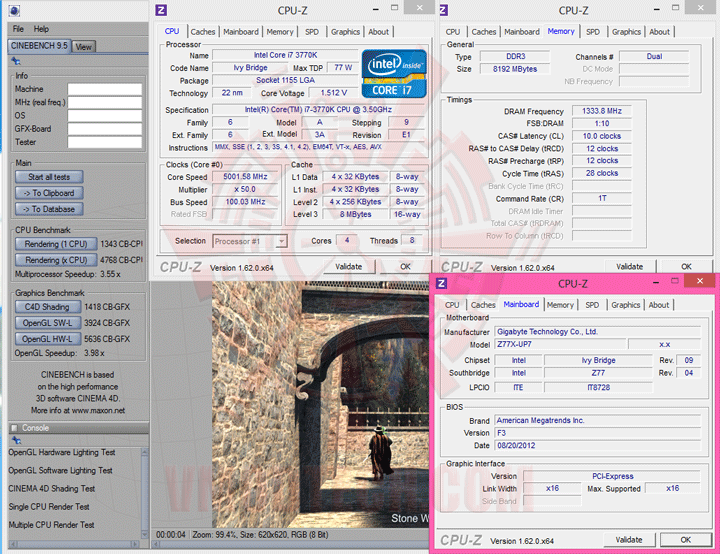Viewport: 720px width, 554px height.
Task: Switch to SPD tab in the Mainboard window
Action: (x=592, y=305)
